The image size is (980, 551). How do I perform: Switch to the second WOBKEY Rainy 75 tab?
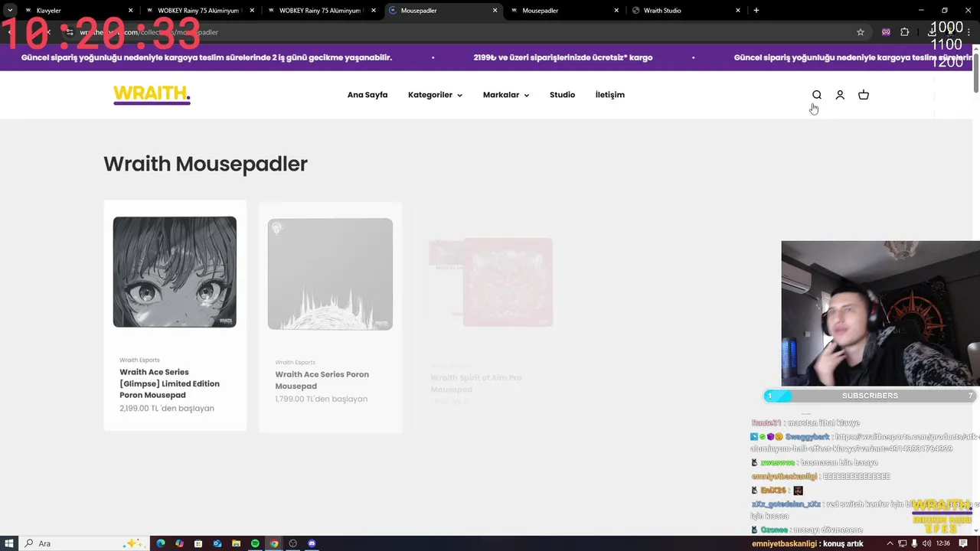(x=322, y=11)
